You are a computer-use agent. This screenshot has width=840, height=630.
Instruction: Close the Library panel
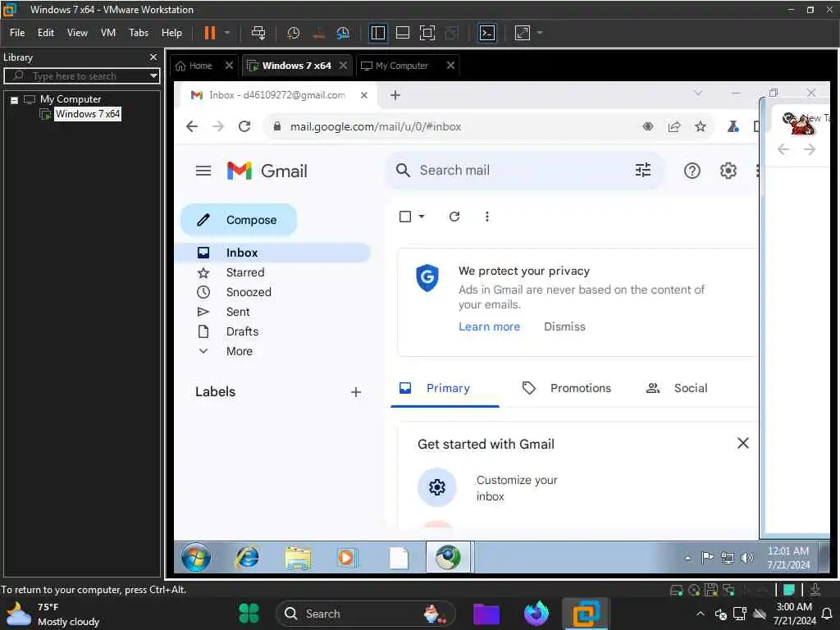153,57
